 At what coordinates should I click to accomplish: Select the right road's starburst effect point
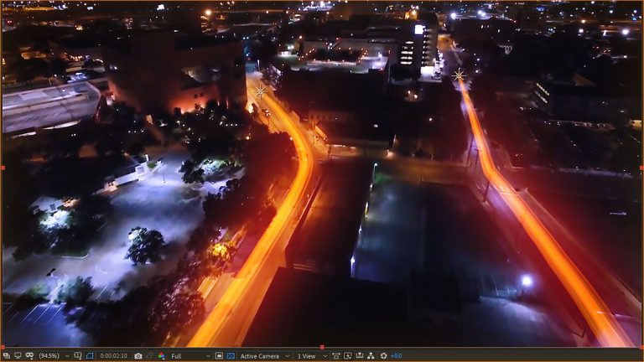pyautogui.click(x=459, y=75)
